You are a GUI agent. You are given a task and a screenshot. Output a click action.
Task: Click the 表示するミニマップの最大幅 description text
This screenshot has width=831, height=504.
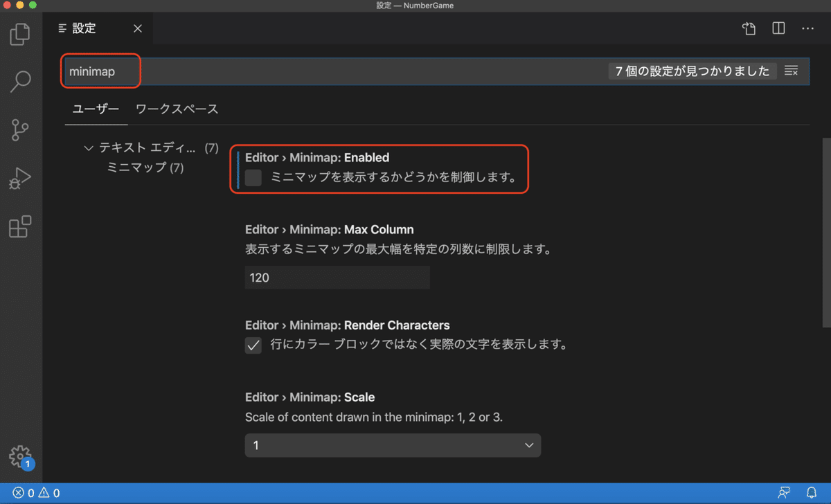coord(398,249)
